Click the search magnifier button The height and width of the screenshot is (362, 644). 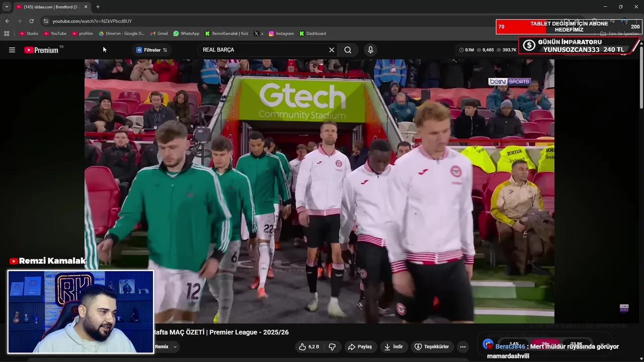pyautogui.click(x=348, y=50)
